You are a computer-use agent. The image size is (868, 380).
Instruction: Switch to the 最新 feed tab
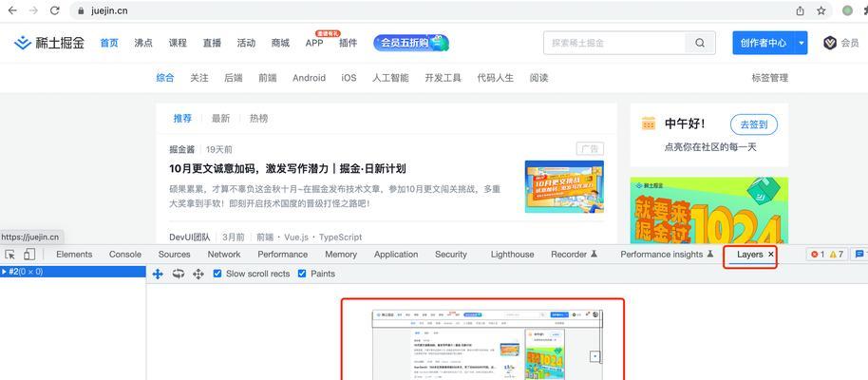220,118
